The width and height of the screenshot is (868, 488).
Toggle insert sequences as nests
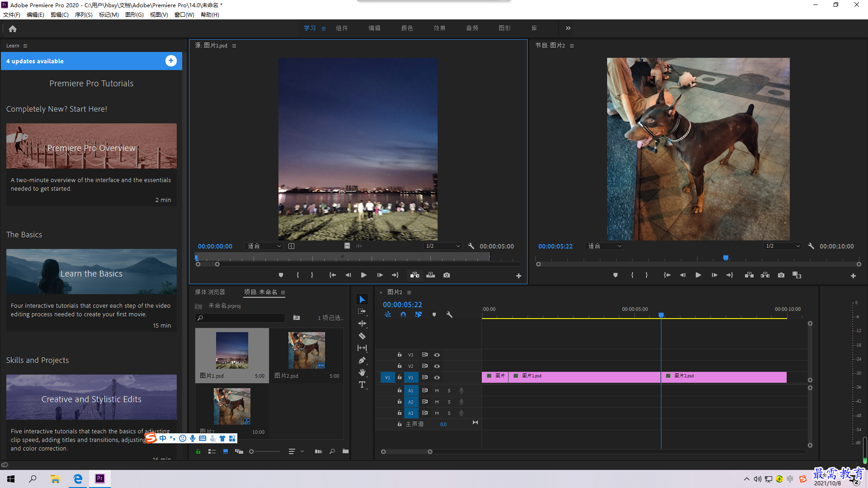[x=388, y=314]
